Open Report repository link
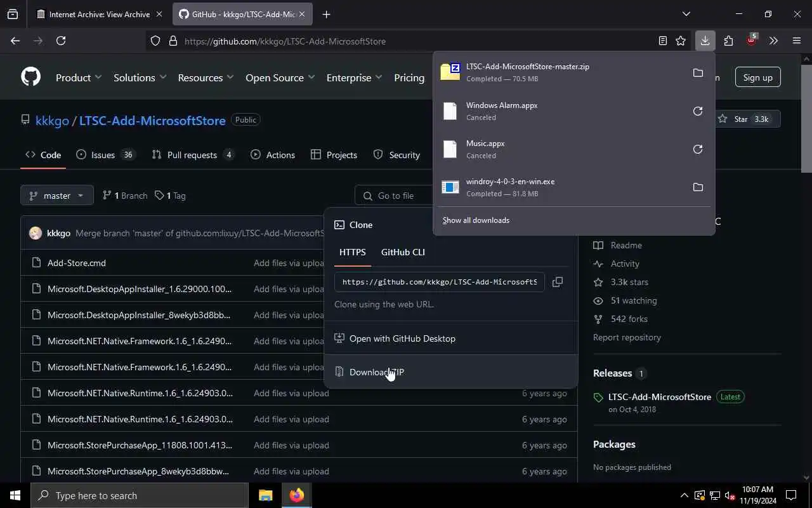 click(627, 337)
